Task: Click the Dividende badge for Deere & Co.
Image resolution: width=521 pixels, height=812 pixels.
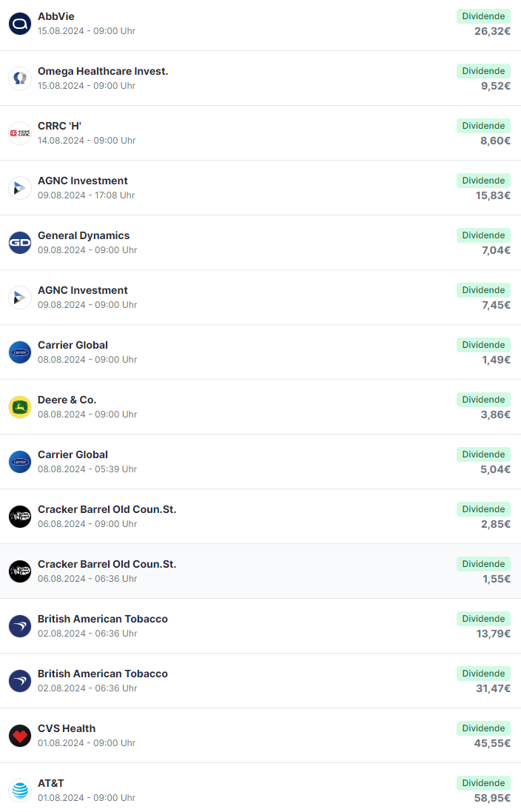Action: [x=483, y=400]
